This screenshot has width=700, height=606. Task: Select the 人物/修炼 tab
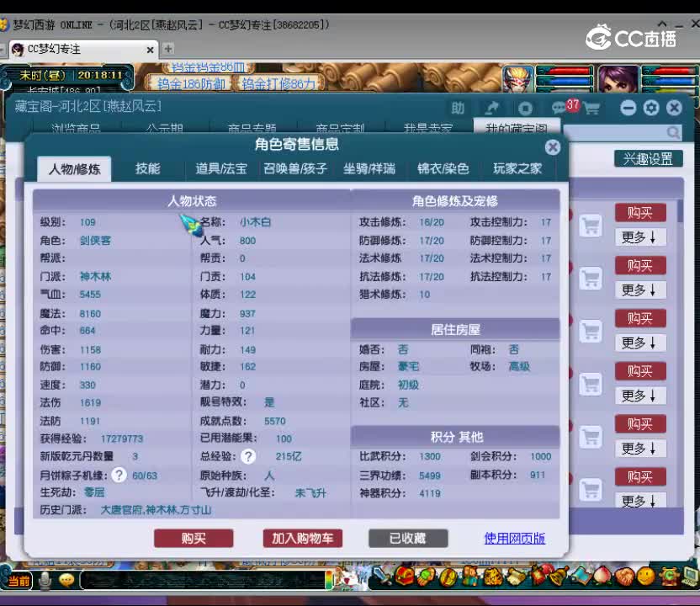[x=74, y=169]
